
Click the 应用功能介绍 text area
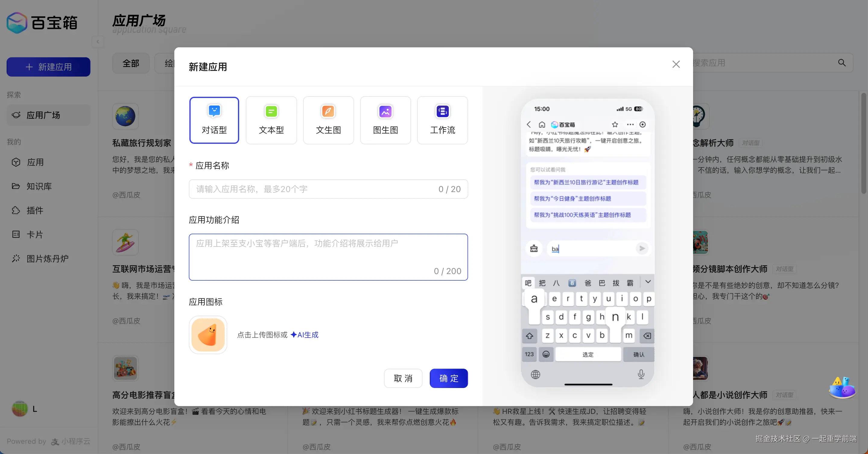click(328, 257)
